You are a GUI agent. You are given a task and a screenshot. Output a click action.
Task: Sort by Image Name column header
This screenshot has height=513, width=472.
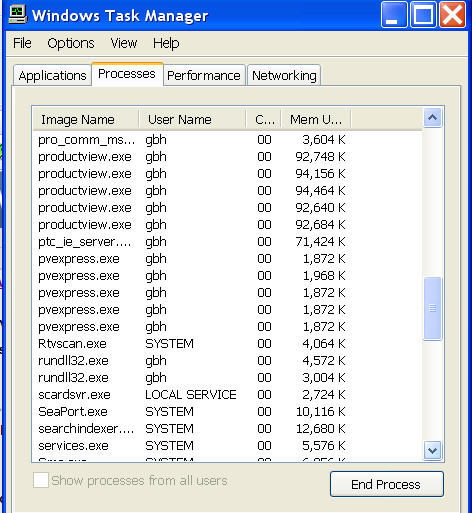86,119
